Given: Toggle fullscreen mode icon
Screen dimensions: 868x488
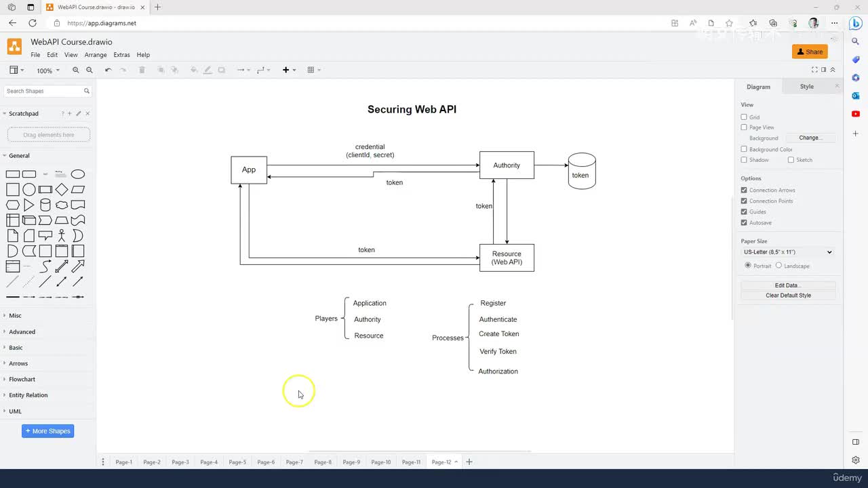Looking at the screenshot, I should [x=814, y=70].
